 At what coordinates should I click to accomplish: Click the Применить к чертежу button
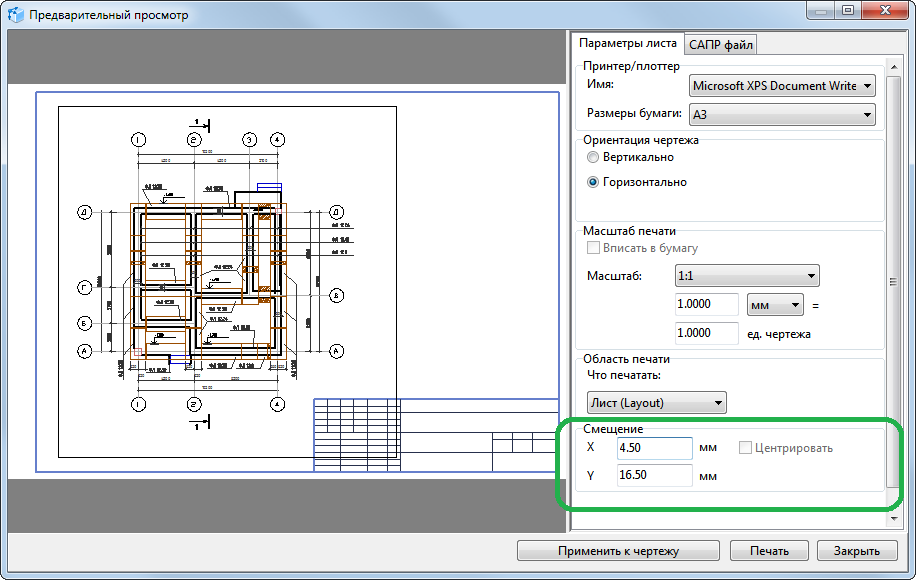[x=618, y=551]
